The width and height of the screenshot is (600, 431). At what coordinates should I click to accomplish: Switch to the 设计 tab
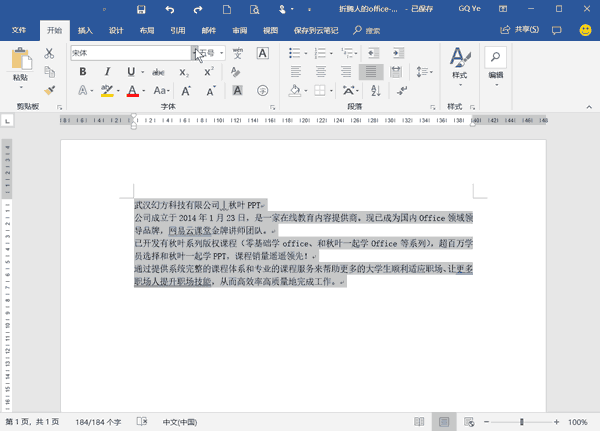click(116, 30)
